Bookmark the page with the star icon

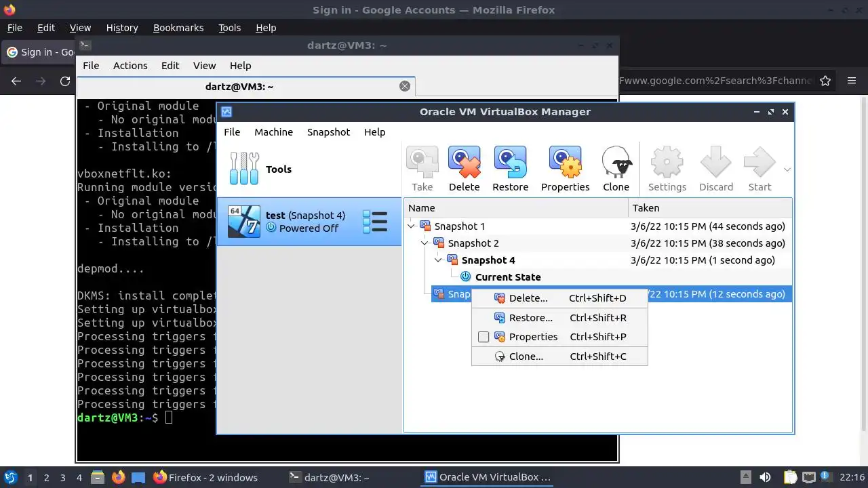click(825, 81)
